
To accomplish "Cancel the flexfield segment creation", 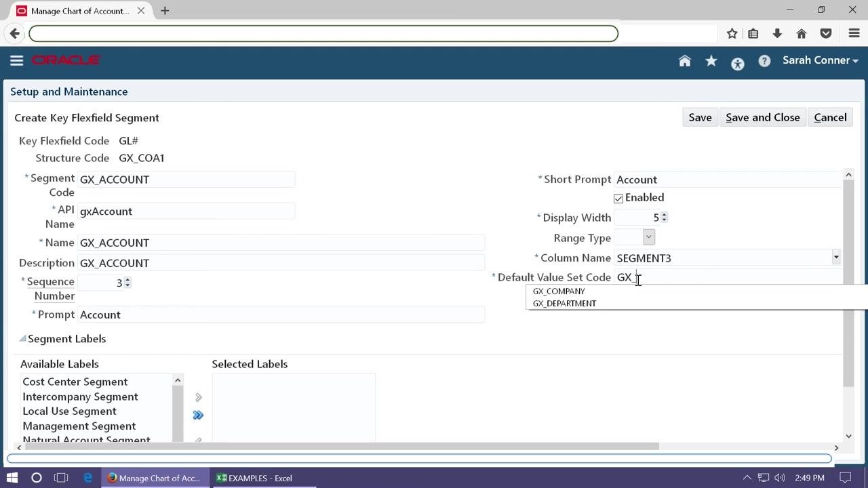I will point(830,117).
